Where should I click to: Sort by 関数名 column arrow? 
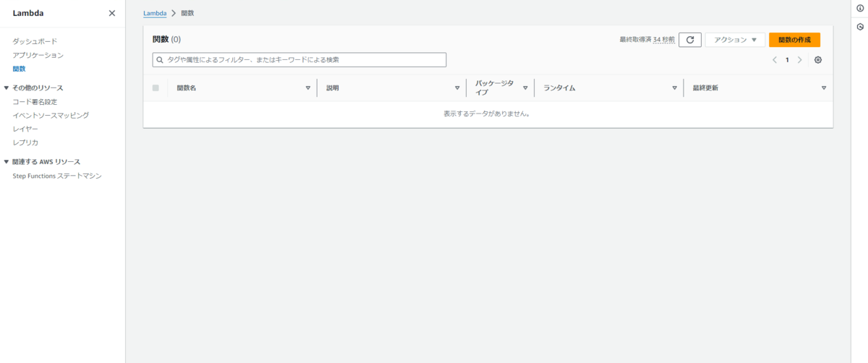[x=308, y=88]
